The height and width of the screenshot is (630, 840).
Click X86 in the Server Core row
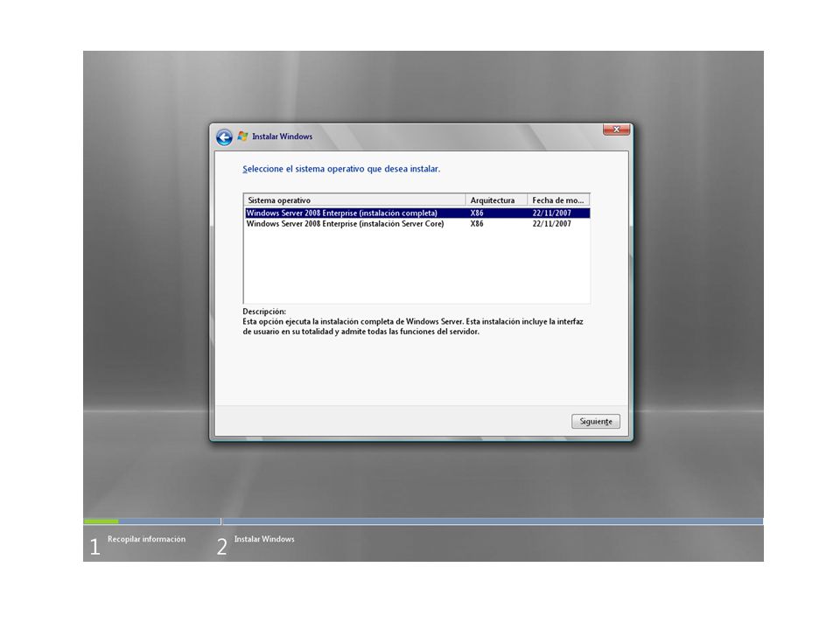coord(477,224)
